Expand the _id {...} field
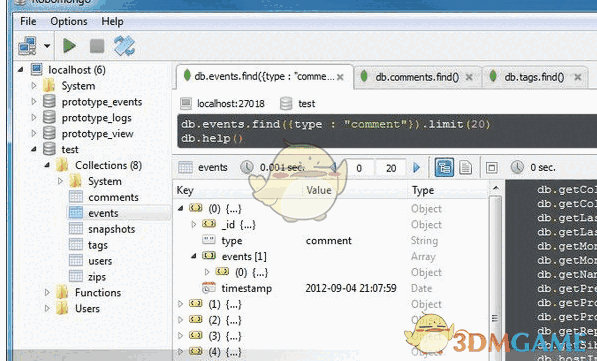 pos(193,224)
